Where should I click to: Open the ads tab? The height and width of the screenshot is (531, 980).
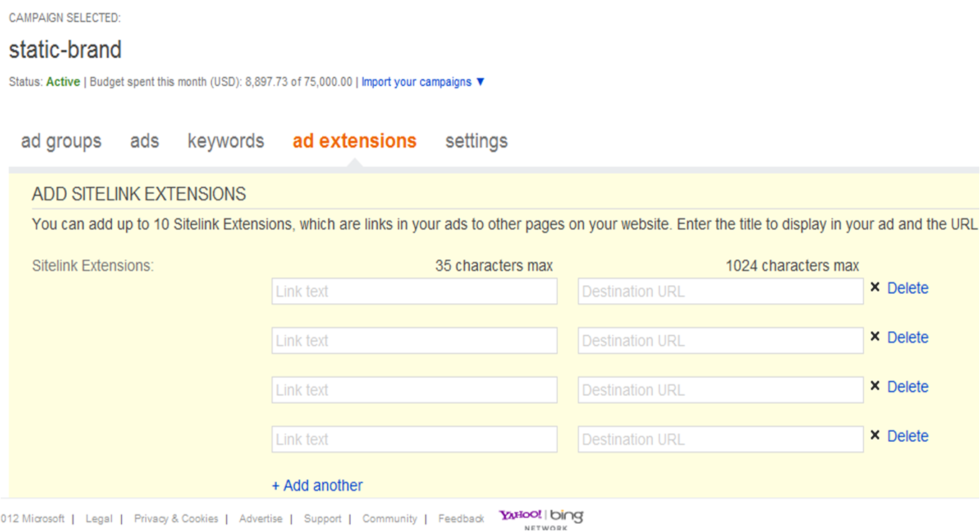(x=145, y=142)
